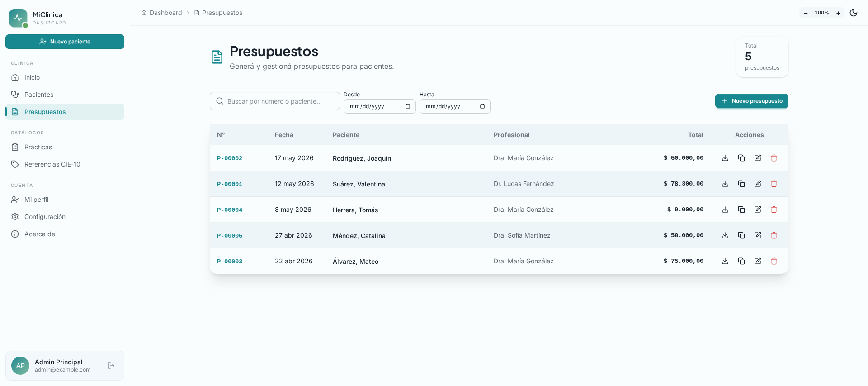The width and height of the screenshot is (868, 386).
Task: Open Configuración settings
Action: pyautogui.click(x=65, y=217)
